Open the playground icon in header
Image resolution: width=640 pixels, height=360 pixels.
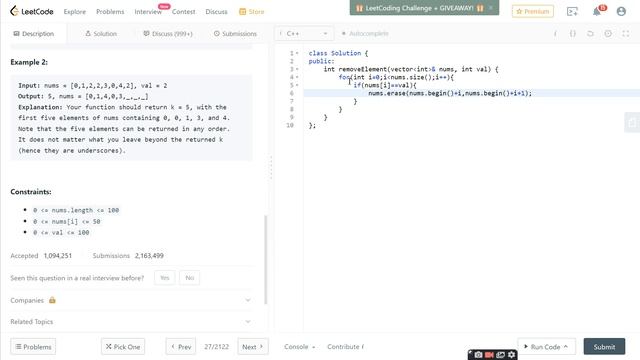572,11
